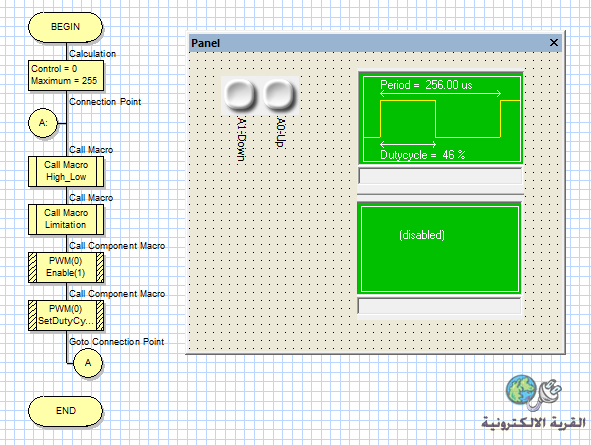Click the END flowchart terminator
This screenshot has width=591, height=445.
(x=65, y=411)
